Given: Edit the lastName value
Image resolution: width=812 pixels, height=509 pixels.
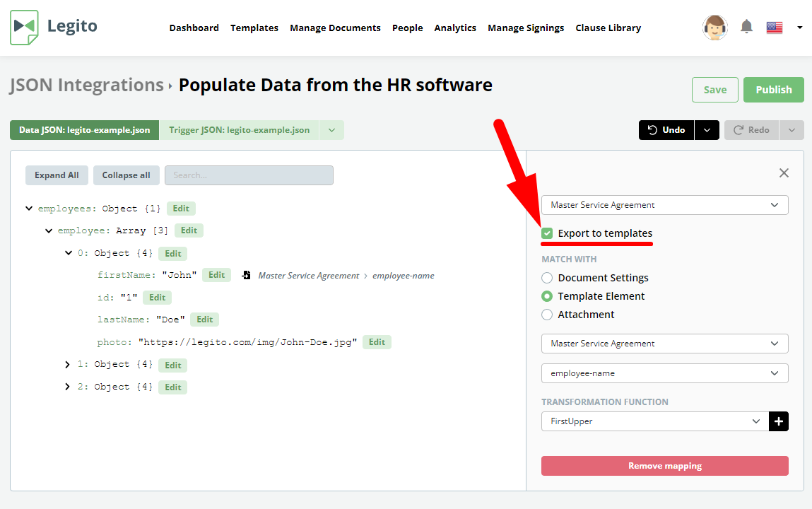Looking at the screenshot, I should tap(204, 320).
